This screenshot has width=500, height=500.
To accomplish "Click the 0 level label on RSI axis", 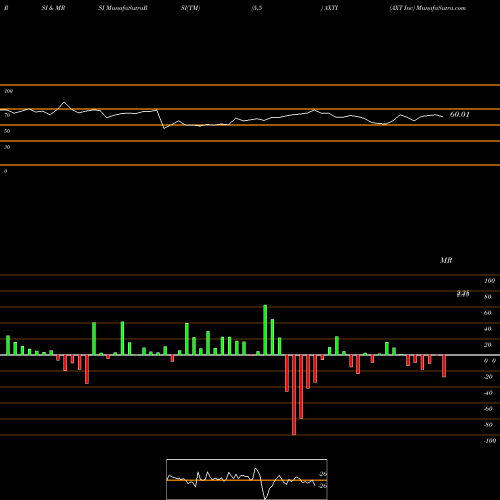I will (x=5, y=171).
